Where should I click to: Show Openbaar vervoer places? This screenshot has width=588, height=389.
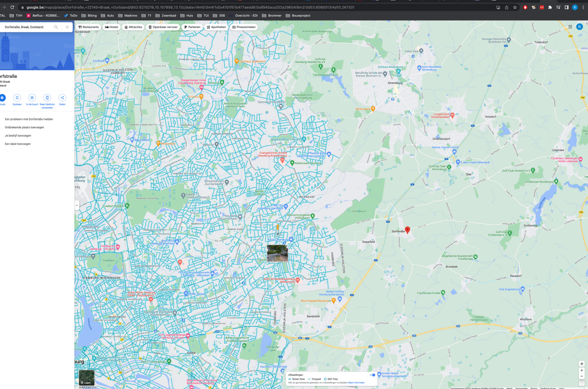pyautogui.click(x=163, y=27)
